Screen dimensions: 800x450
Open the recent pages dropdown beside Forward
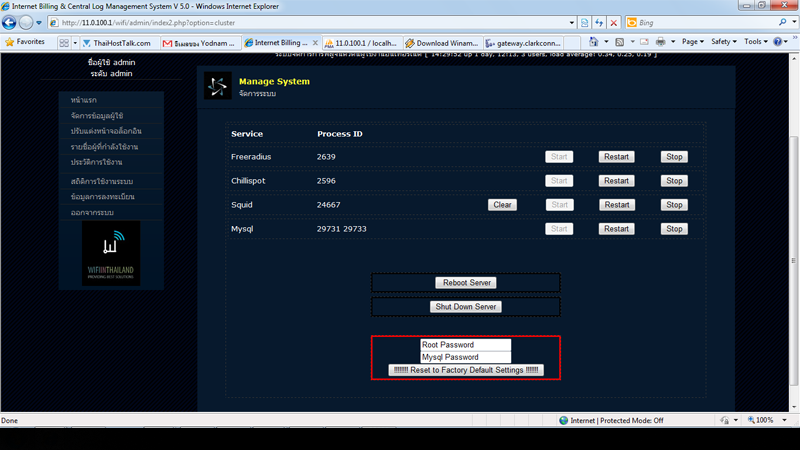tap(39, 23)
